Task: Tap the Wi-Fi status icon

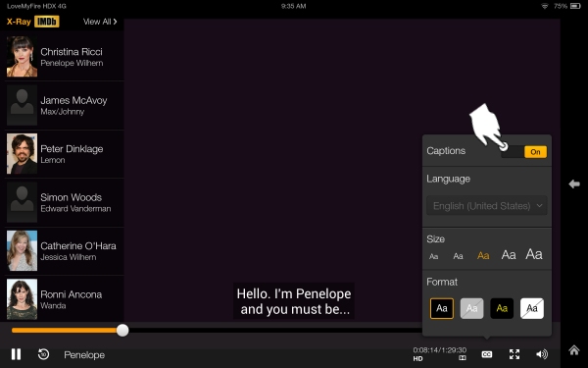Action: click(545, 6)
